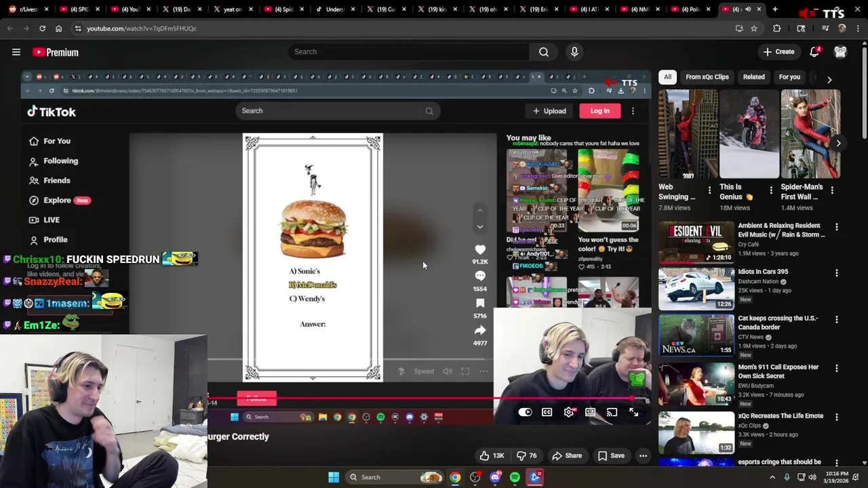View site information icon in address bar
The height and width of the screenshot is (488, 868).
78,28
